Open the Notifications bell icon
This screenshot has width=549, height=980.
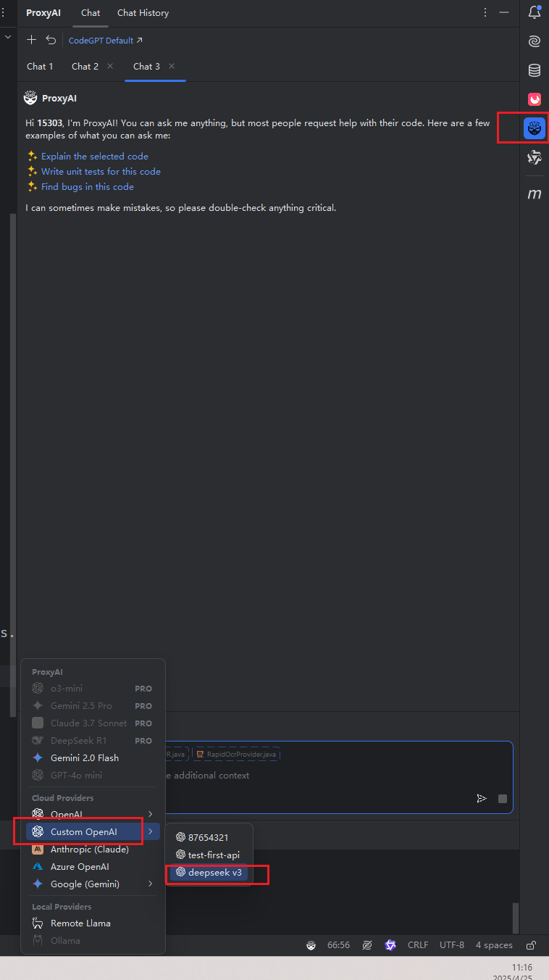535,12
